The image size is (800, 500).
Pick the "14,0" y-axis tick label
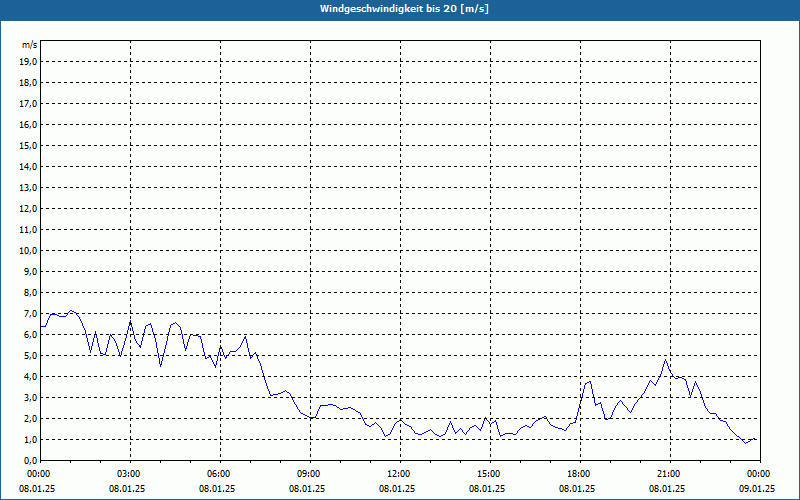[x=28, y=166]
